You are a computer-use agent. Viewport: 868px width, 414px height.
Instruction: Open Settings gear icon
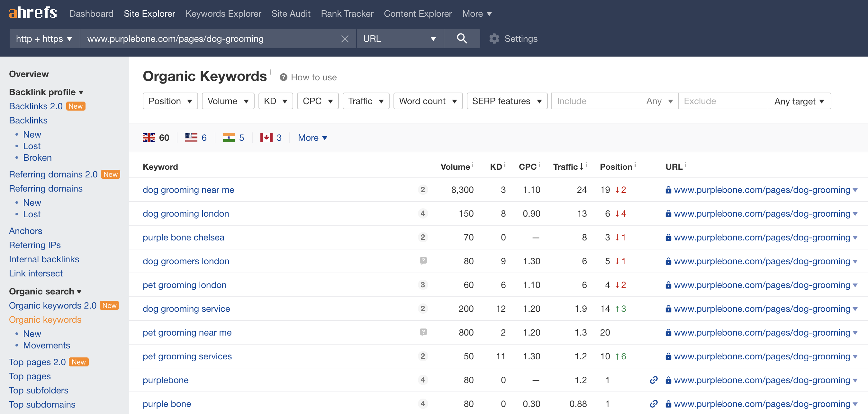point(494,39)
